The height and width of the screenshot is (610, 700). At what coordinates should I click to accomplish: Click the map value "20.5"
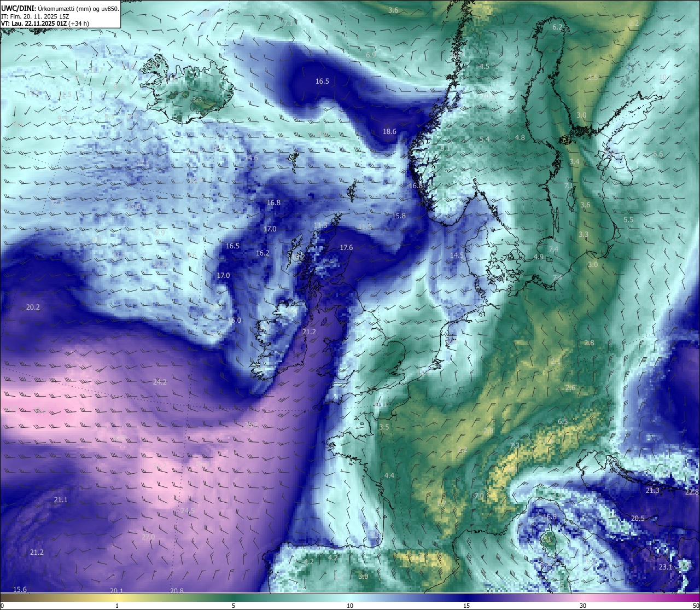pos(638,519)
